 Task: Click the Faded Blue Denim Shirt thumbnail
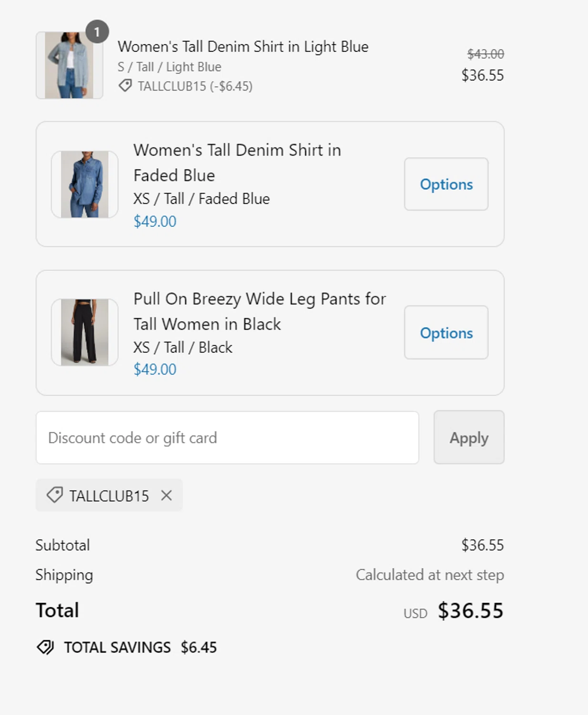[84, 184]
